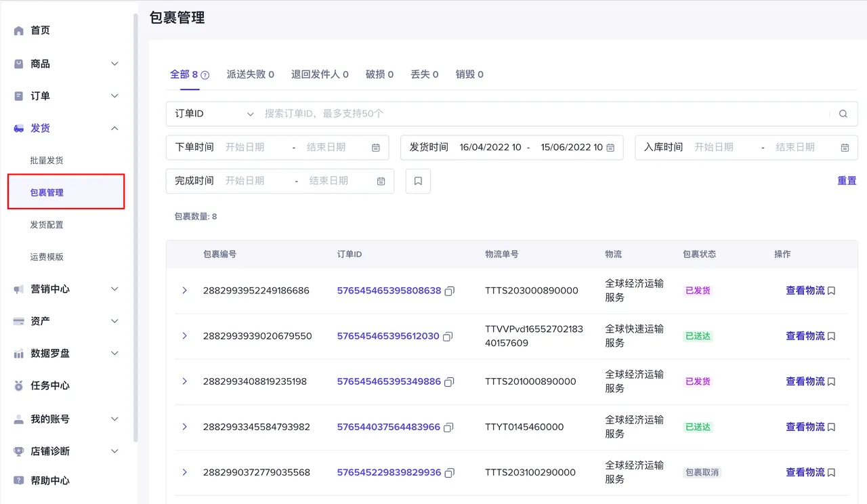Click the bookmark icon next to 完成时间 filter
The image size is (867, 504).
tap(417, 180)
